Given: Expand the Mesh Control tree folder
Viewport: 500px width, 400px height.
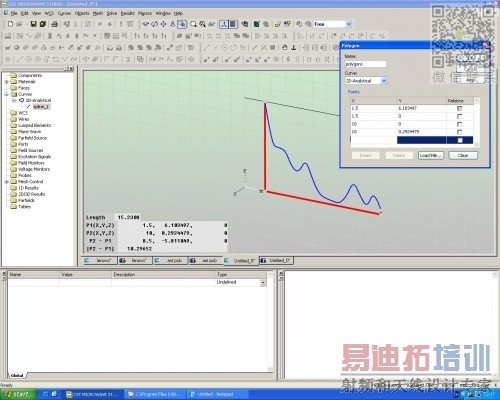Looking at the screenshot, I should pos(6,182).
